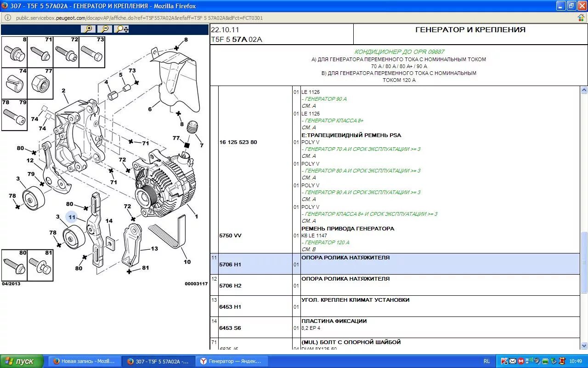Select part number 6453 S6
588x368 pixels.
230,328
